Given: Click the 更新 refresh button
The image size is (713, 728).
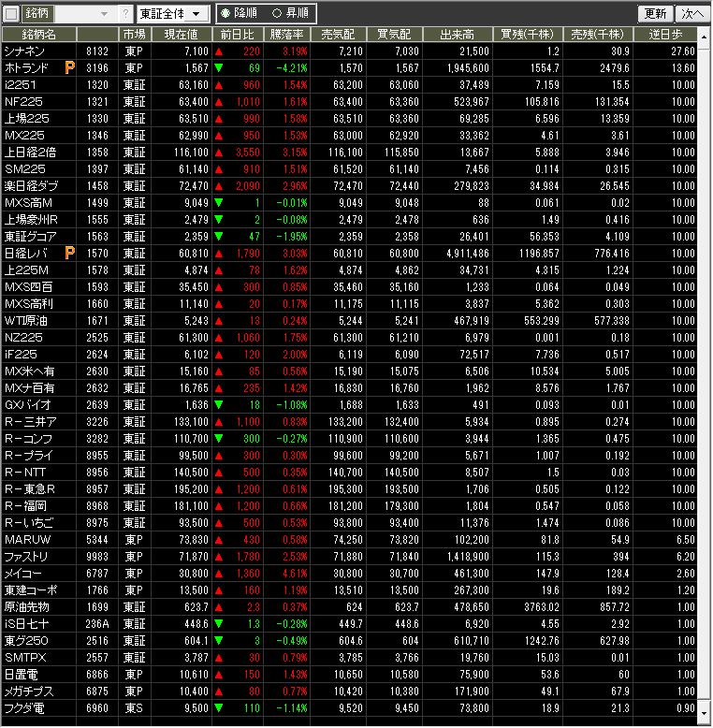Looking at the screenshot, I should point(655,14).
